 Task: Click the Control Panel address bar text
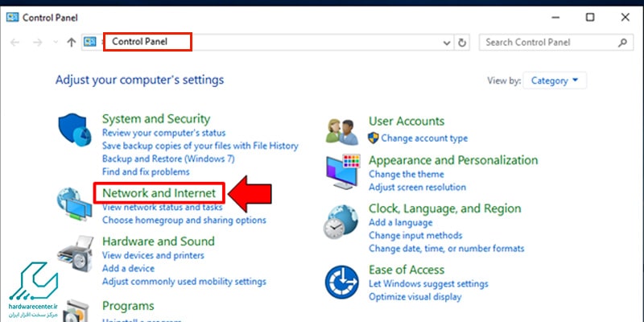coord(139,42)
